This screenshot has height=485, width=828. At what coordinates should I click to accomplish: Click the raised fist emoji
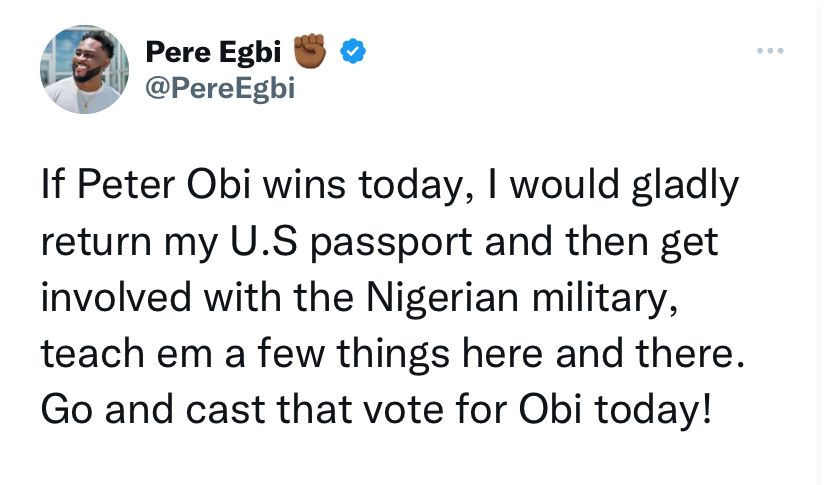click(310, 49)
